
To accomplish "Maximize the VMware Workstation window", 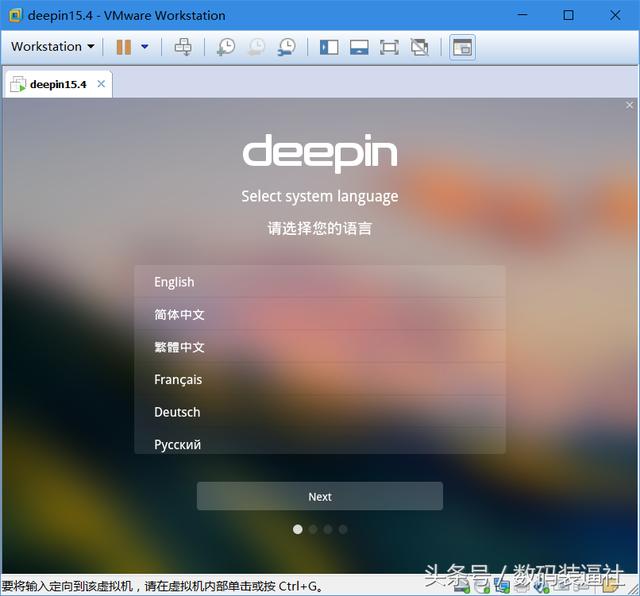I will tap(569, 16).
